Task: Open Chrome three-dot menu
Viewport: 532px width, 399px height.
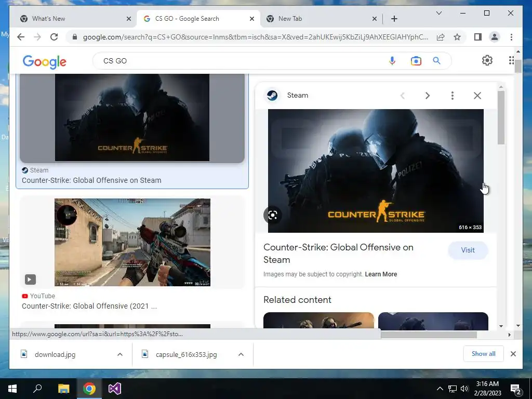Action: tap(511, 37)
